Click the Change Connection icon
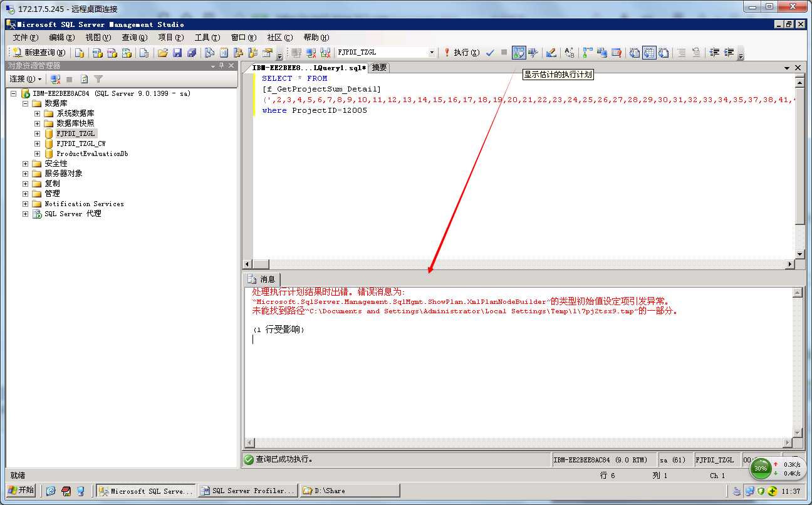 click(x=325, y=53)
